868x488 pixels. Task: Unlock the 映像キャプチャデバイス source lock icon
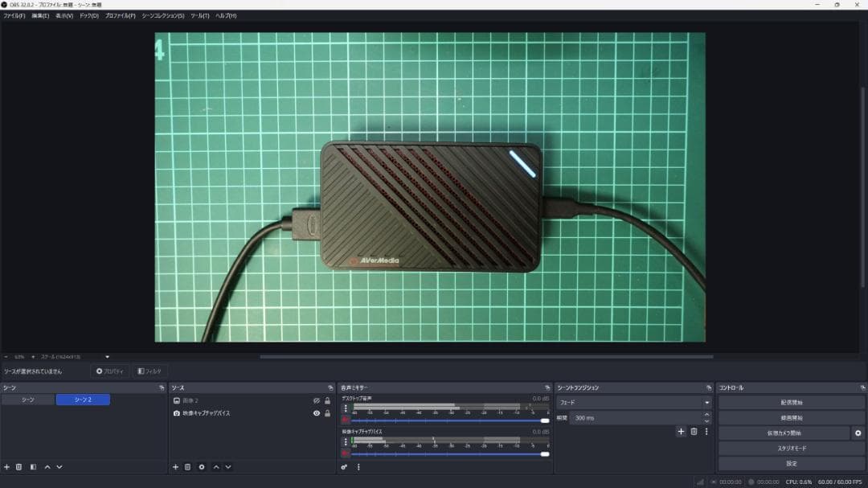(328, 413)
